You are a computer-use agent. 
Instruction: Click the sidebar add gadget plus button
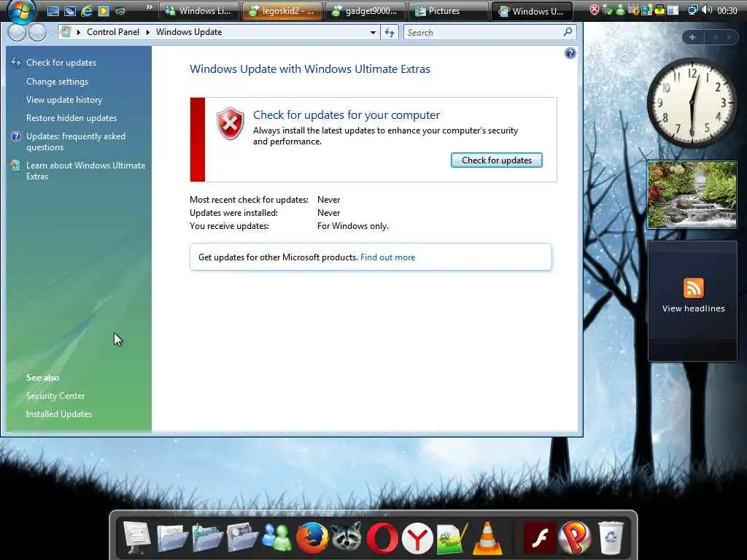point(692,37)
